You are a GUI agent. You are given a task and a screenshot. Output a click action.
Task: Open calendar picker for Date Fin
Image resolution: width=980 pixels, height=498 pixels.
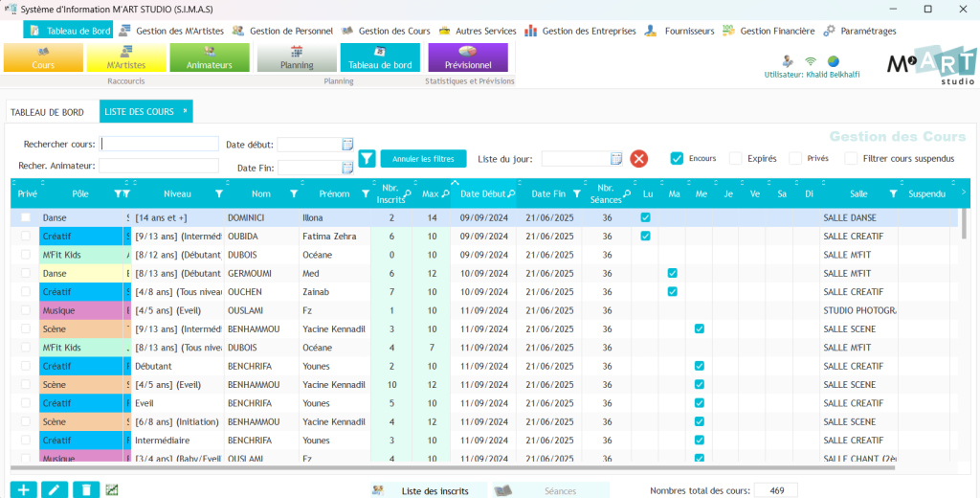[x=348, y=168]
